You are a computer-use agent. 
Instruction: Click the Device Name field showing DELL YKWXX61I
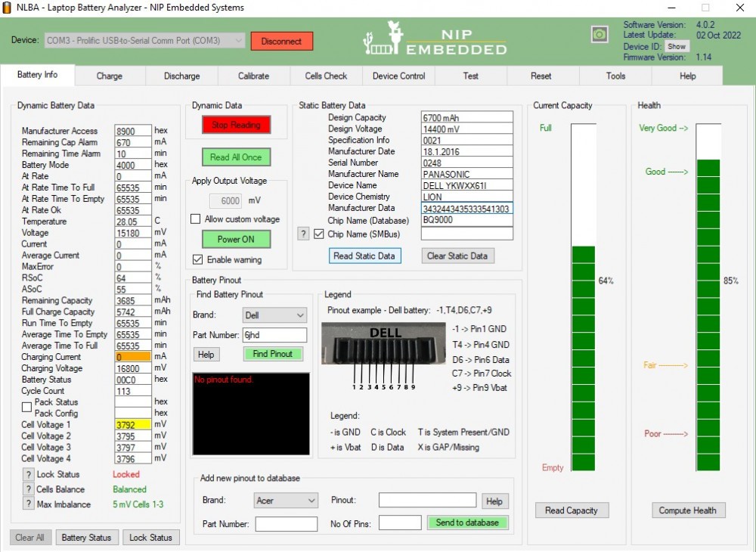click(x=466, y=185)
